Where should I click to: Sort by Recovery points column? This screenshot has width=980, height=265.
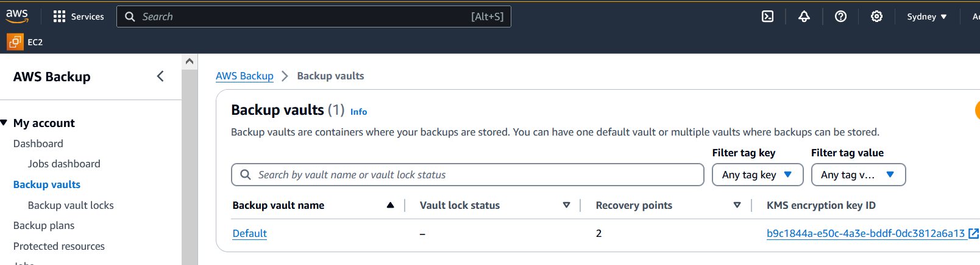point(737,205)
